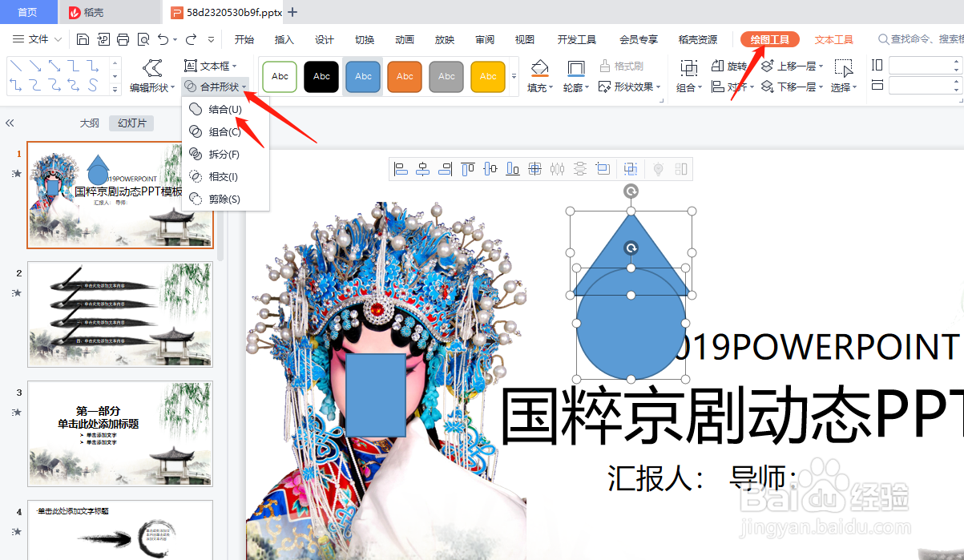Choose Subtract 剪除(S) from the menu
The image size is (964, 560).
click(225, 199)
